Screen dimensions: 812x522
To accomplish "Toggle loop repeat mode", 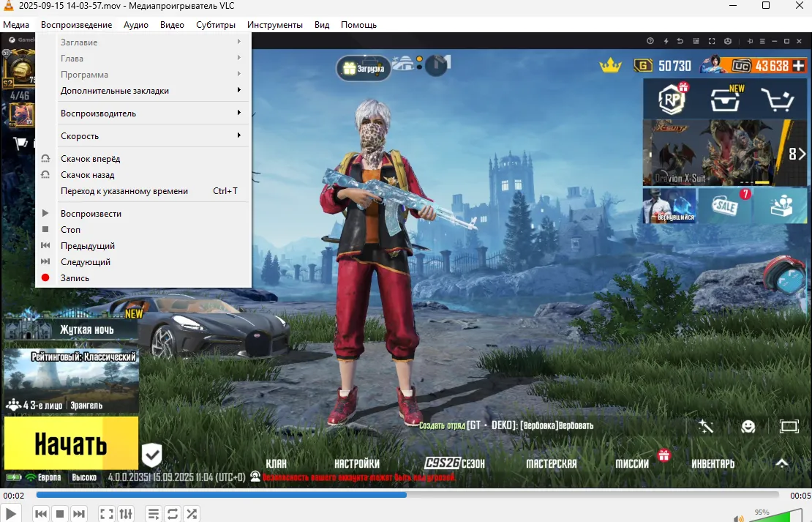I will pyautogui.click(x=173, y=514).
